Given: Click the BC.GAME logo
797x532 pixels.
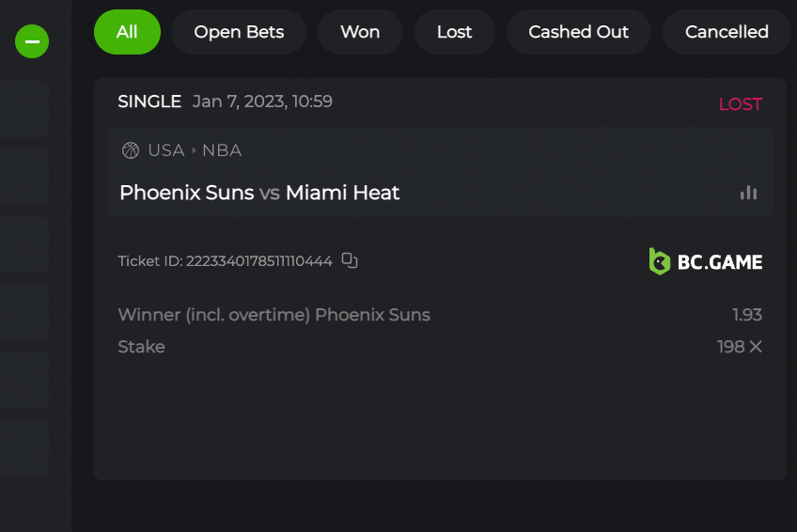Looking at the screenshot, I should pyautogui.click(x=706, y=261).
